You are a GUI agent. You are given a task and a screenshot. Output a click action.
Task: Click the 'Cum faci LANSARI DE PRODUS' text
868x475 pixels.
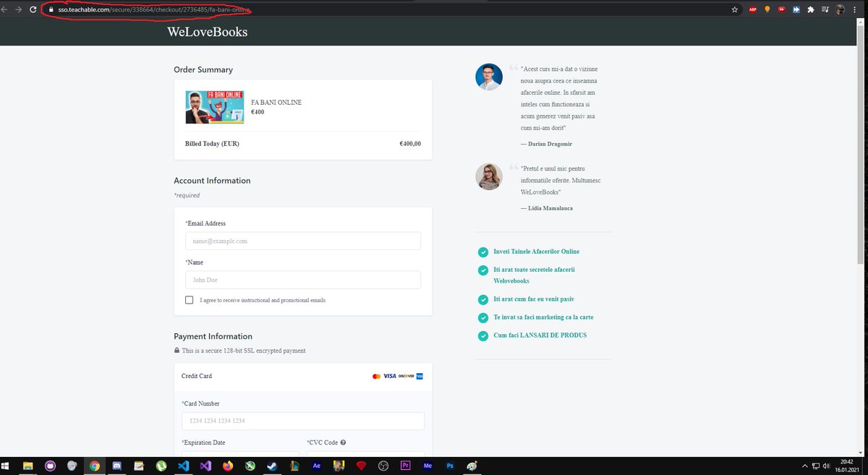pos(540,335)
